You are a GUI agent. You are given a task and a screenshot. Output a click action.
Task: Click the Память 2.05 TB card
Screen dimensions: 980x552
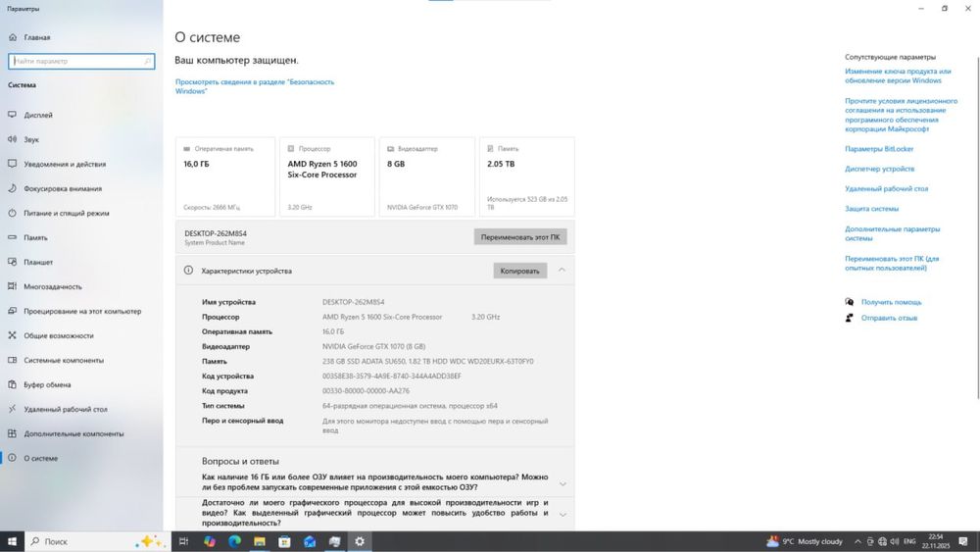(x=527, y=176)
